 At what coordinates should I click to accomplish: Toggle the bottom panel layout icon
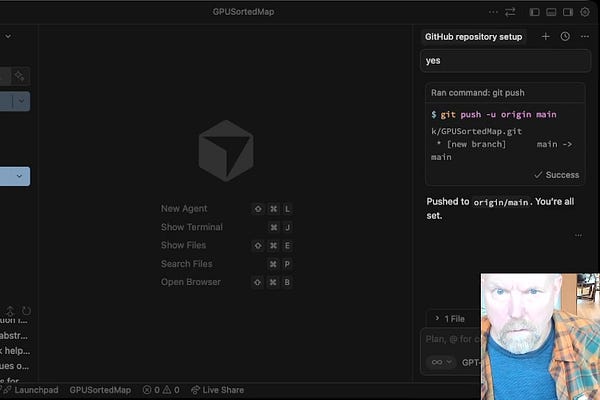click(551, 12)
